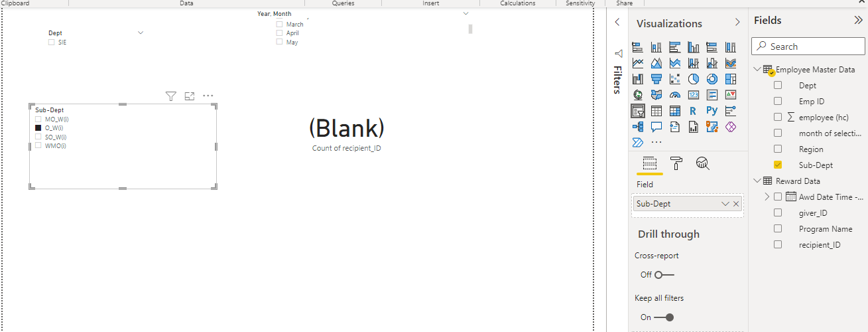Collapse the Employee Master Data table

758,70
